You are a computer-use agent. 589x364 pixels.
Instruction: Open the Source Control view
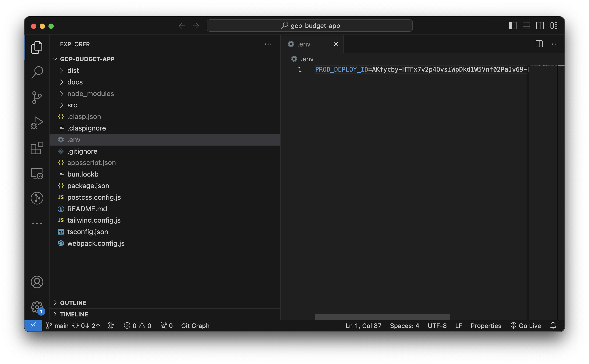pyautogui.click(x=37, y=98)
